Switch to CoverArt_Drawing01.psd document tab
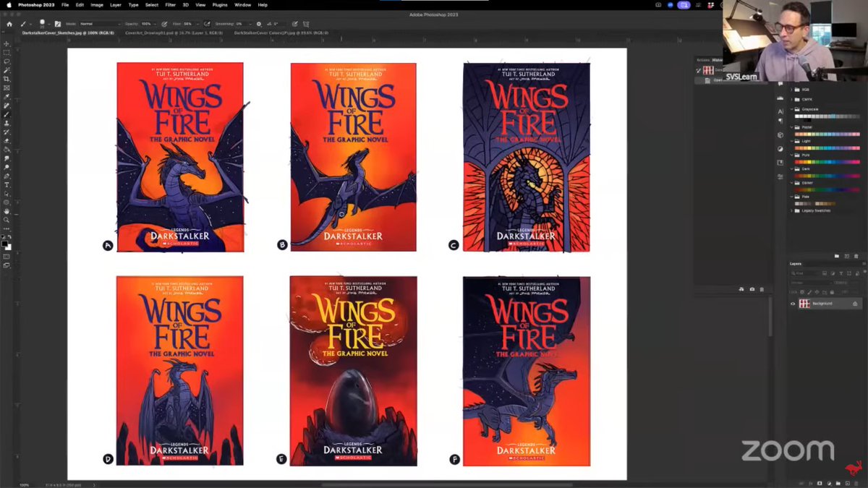 [173, 33]
